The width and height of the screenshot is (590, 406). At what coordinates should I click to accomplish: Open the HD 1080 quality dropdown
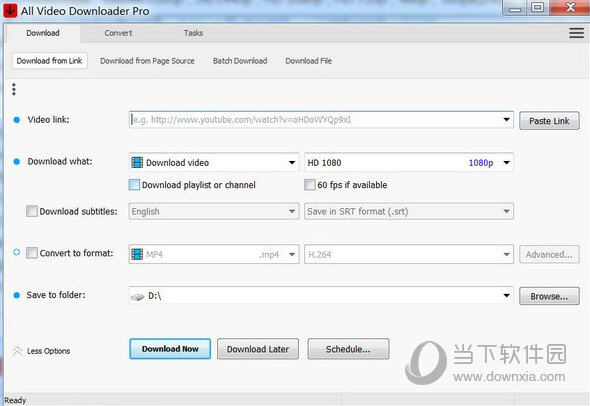[506, 163]
